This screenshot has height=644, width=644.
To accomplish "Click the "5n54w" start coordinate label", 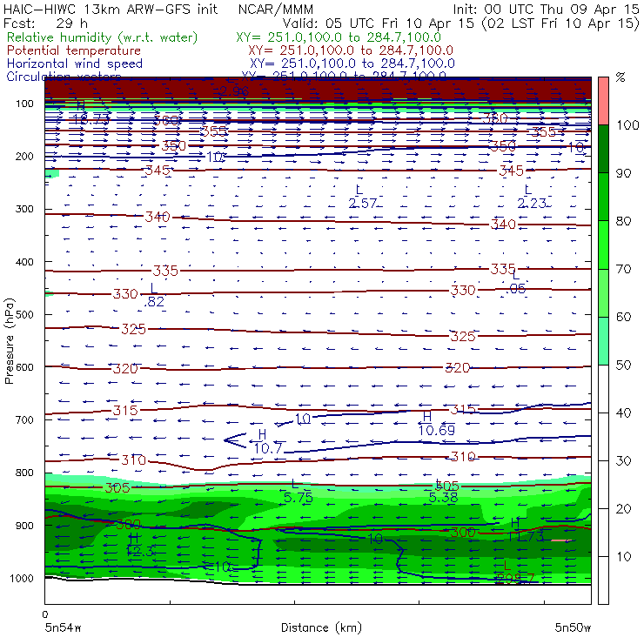I will pos(63,627).
